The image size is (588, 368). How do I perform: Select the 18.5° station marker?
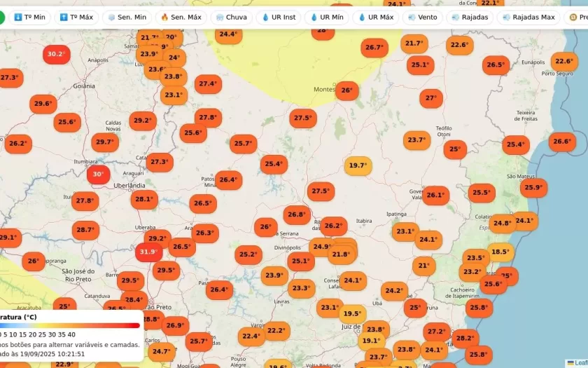(x=500, y=252)
